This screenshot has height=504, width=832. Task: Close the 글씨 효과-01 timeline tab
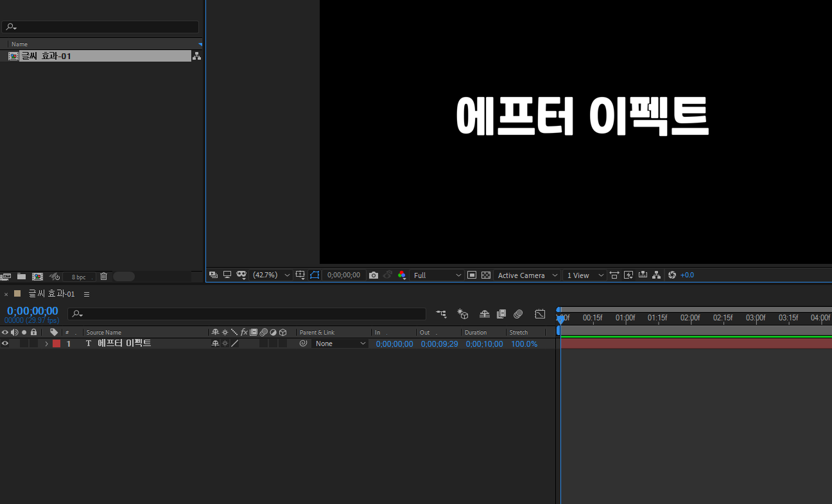pyautogui.click(x=6, y=294)
